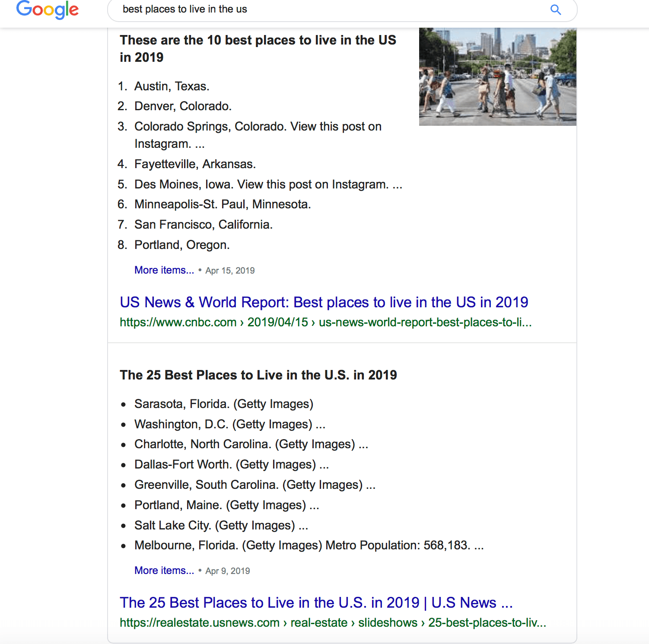The height and width of the screenshot is (644, 649).
Task: Click the '10 best places to live' heading
Action: pos(258,48)
